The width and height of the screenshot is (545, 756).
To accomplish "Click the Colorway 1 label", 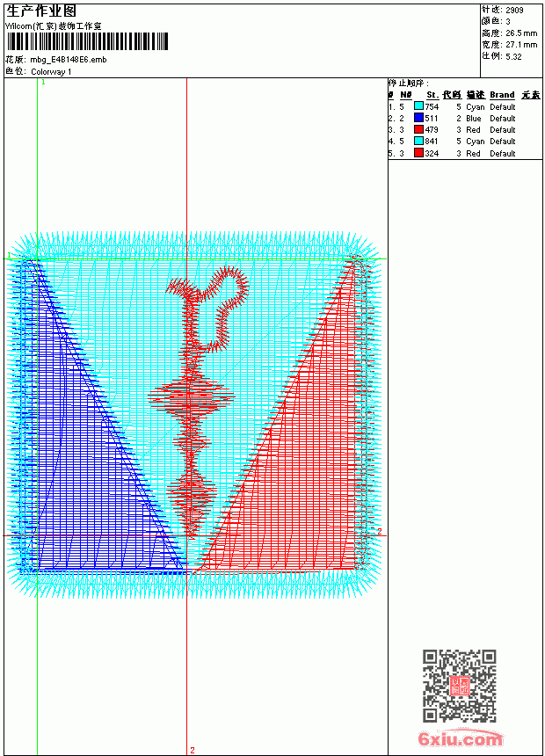I will click(x=51, y=72).
